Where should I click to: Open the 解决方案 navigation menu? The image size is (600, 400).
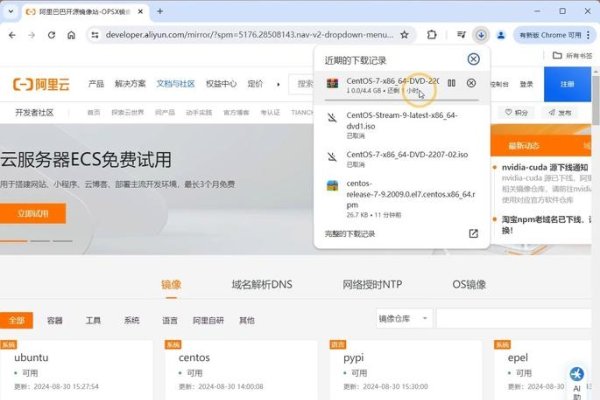pos(130,84)
